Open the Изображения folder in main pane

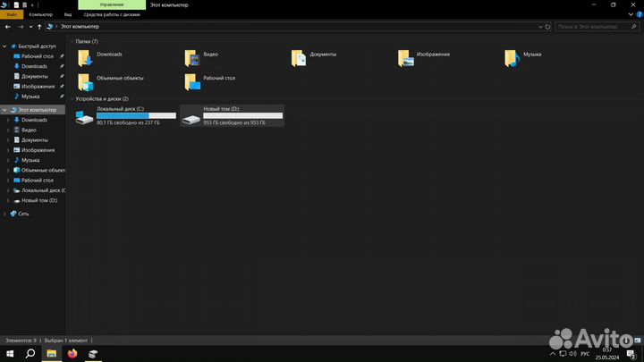click(406, 58)
